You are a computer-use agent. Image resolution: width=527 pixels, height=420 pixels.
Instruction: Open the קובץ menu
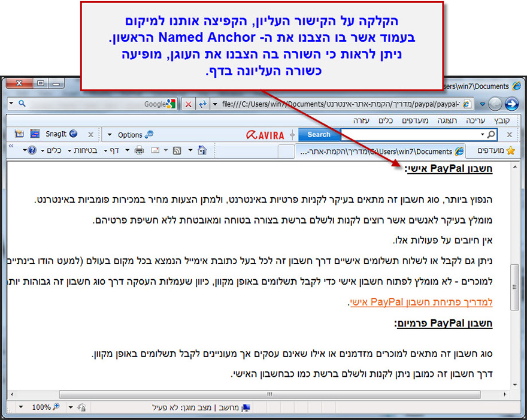[x=501, y=120]
